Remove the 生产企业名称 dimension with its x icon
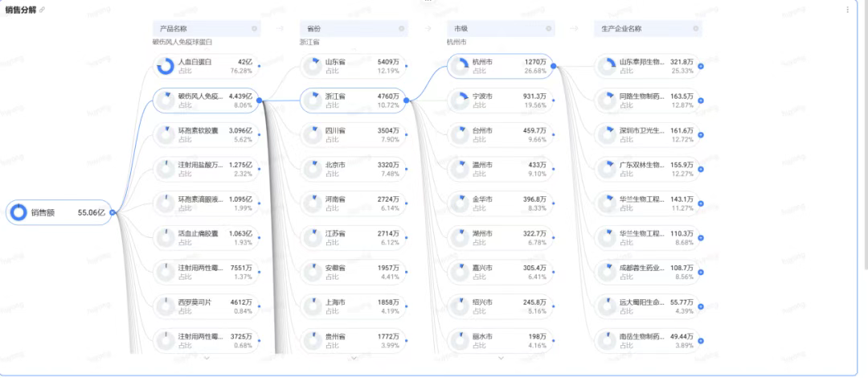The height and width of the screenshot is (378, 868). pos(695,29)
